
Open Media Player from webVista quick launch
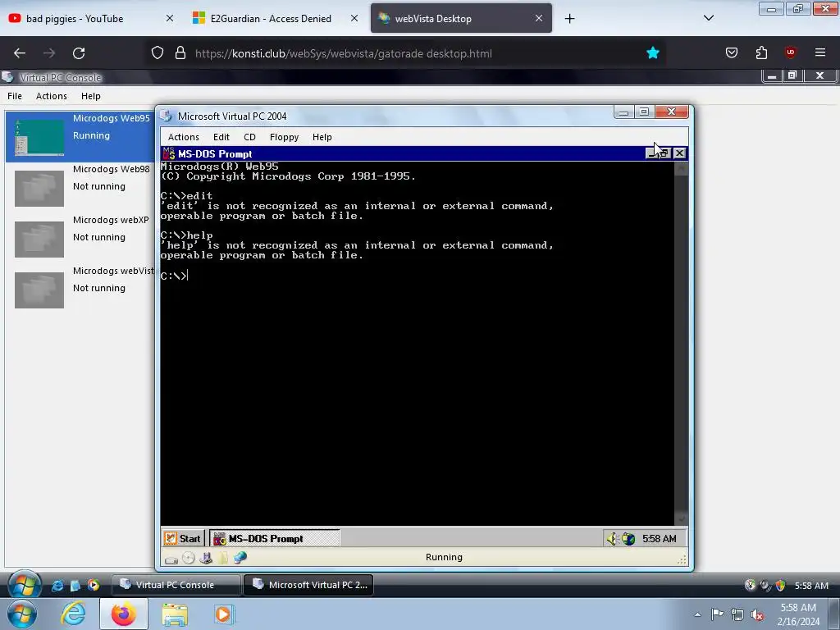coord(94,586)
